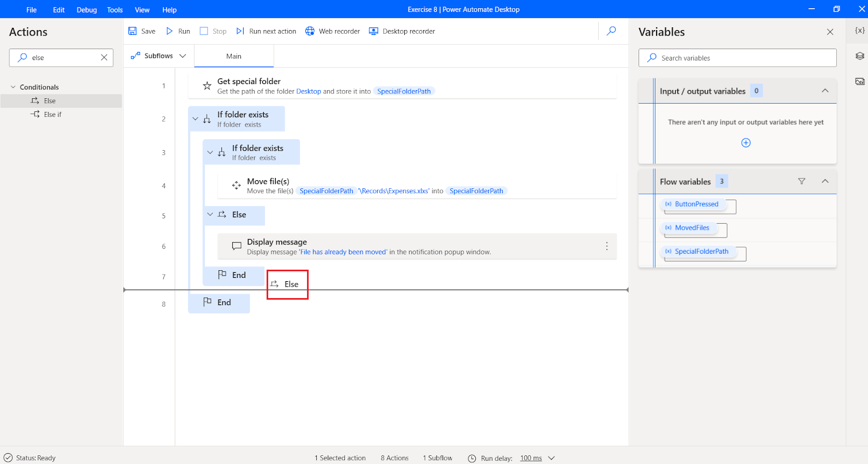Open the Help menu
Image resolution: width=868 pixels, height=464 pixels.
pos(169,9)
